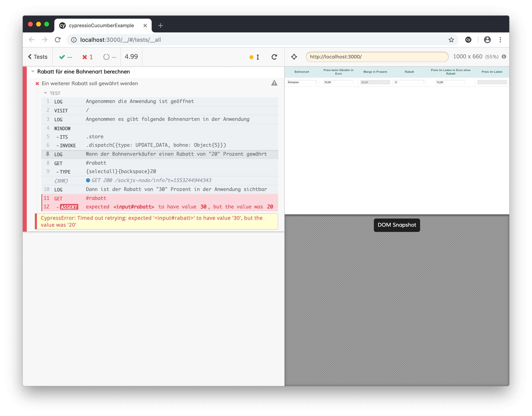Select the failed ASSERT command row
The width and height of the screenshot is (532, 416).
(160, 207)
